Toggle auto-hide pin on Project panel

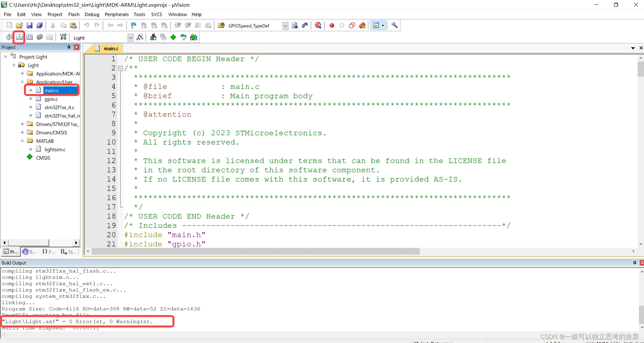(x=69, y=47)
